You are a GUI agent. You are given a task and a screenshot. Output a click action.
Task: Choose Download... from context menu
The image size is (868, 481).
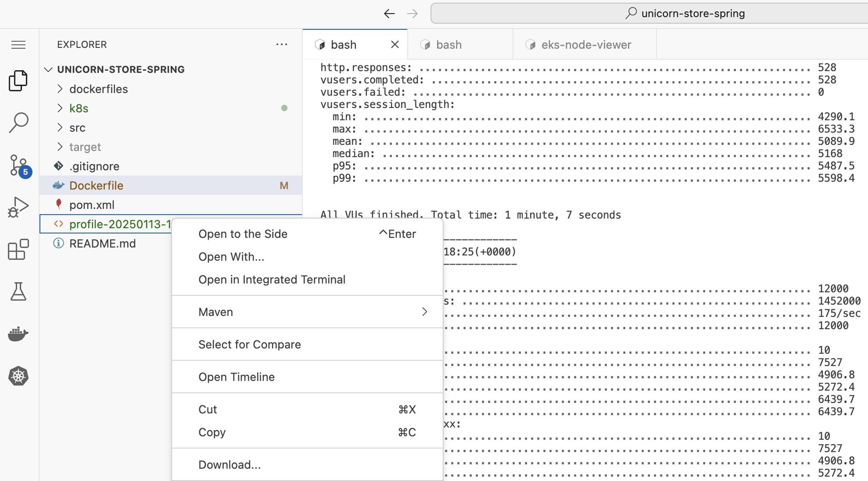click(307, 465)
